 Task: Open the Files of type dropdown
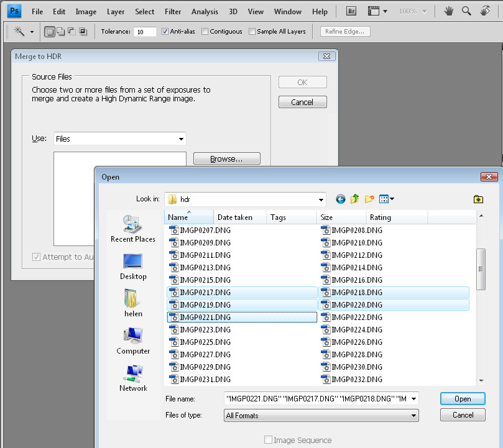coord(321,415)
